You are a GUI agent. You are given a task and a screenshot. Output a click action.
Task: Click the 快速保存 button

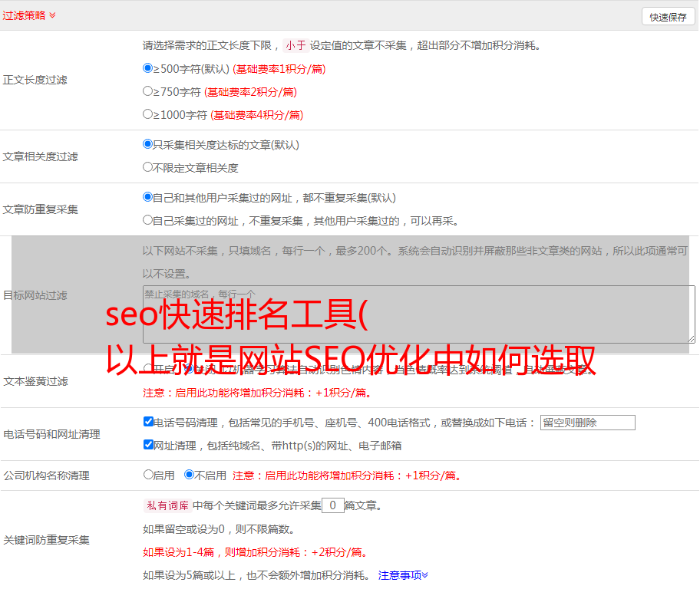pos(668,17)
